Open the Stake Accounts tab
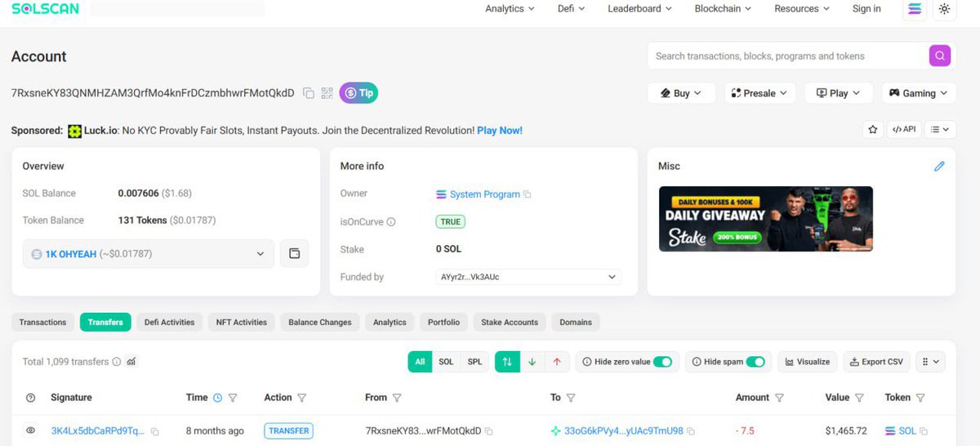Screen dimensions: 980x446 pos(510,322)
